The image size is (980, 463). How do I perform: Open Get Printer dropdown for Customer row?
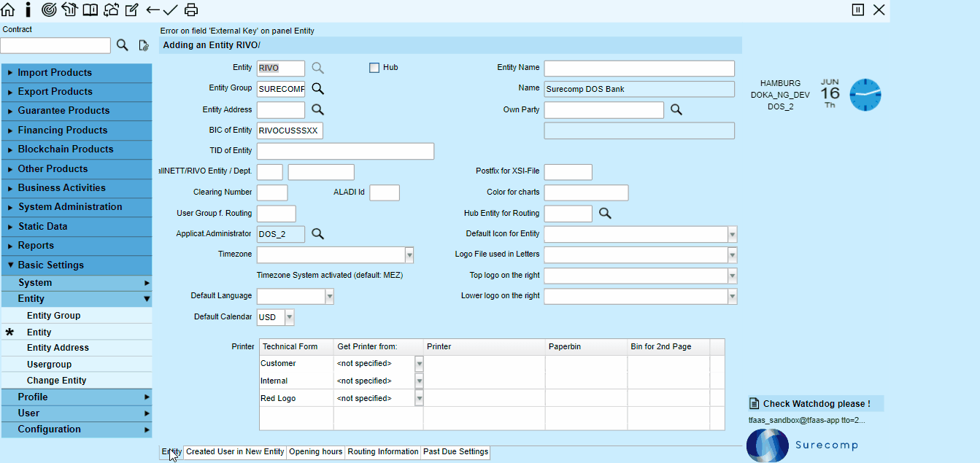coord(419,363)
